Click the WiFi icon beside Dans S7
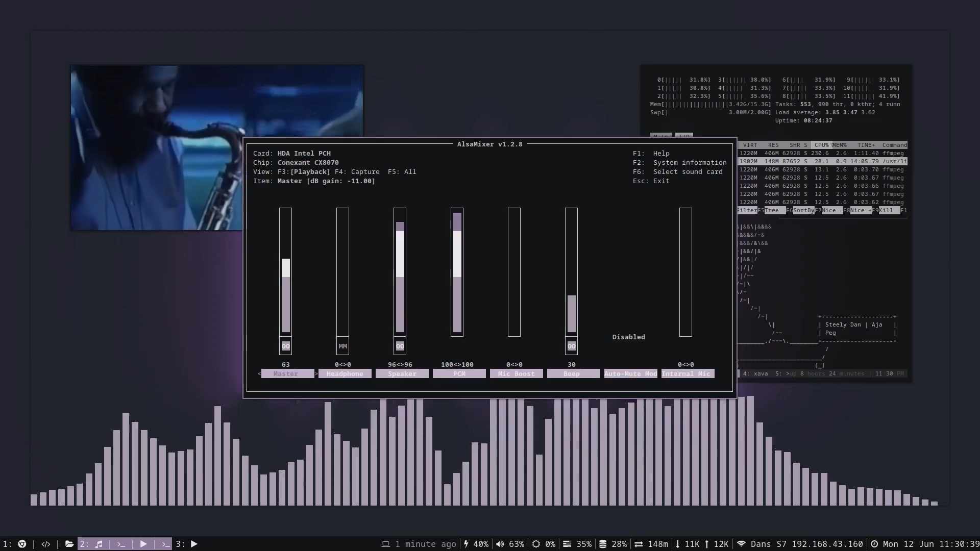The height and width of the screenshot is (551, 980). tap(741, 544)
